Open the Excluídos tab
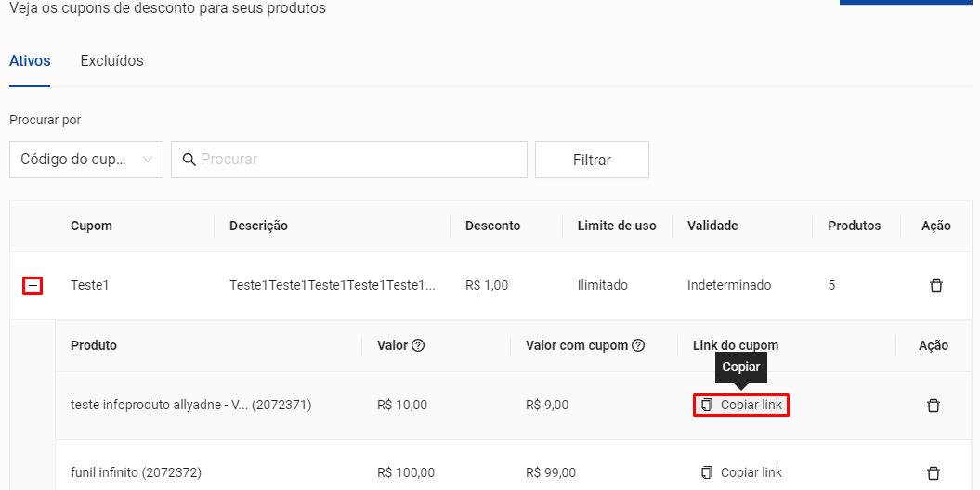This screenshot has height=490, width=980. coord(111,61)
